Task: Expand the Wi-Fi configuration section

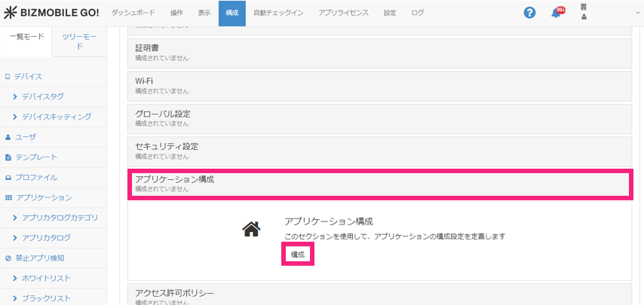Action: (x=379, y=85)
